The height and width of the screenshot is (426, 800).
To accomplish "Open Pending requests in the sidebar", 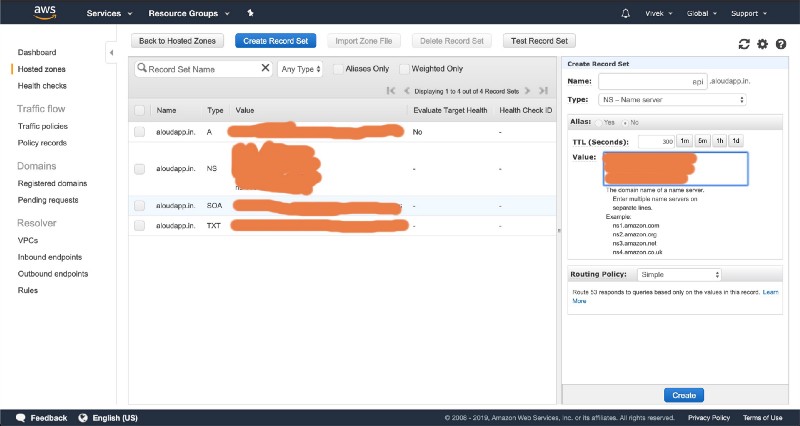I will (48, 200).
